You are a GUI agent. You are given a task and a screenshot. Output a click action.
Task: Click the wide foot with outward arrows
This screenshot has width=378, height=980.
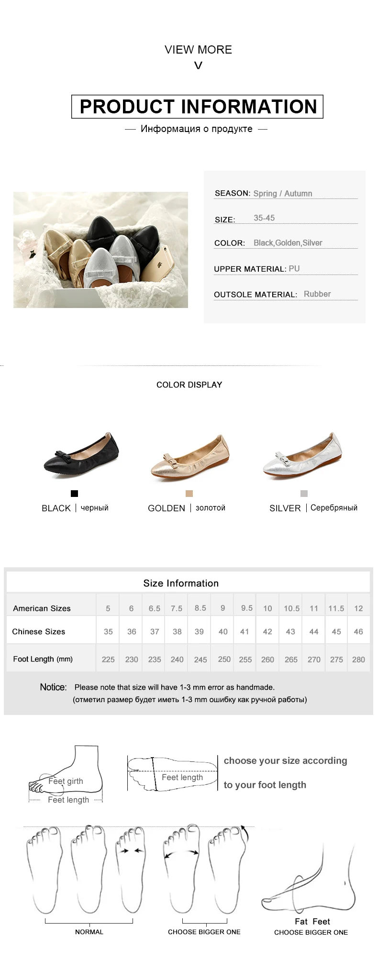[181, 869]
